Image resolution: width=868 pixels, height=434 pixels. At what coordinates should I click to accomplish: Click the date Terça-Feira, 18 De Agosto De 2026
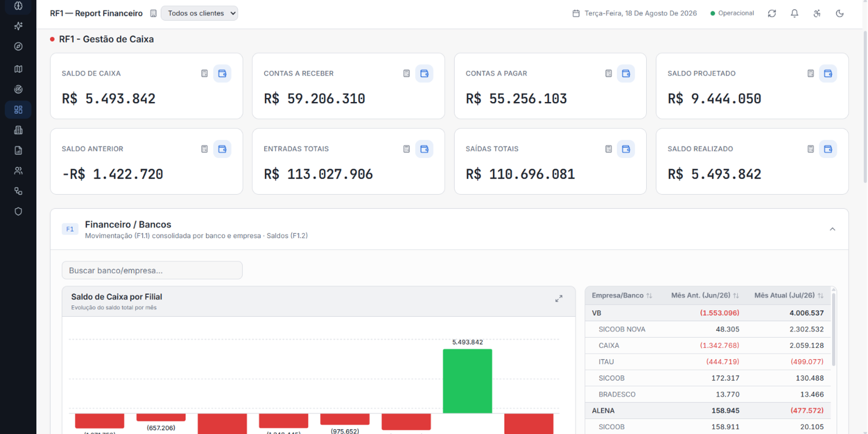click(635, 14)
